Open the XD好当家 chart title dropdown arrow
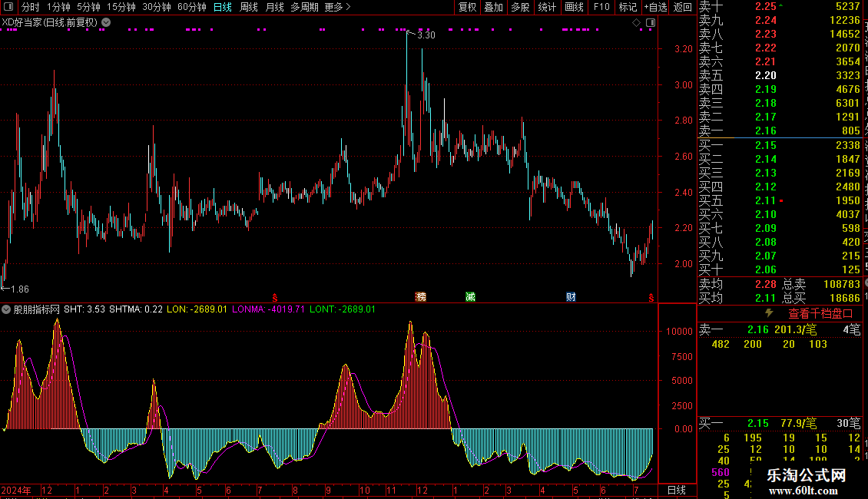 point(106,23)
